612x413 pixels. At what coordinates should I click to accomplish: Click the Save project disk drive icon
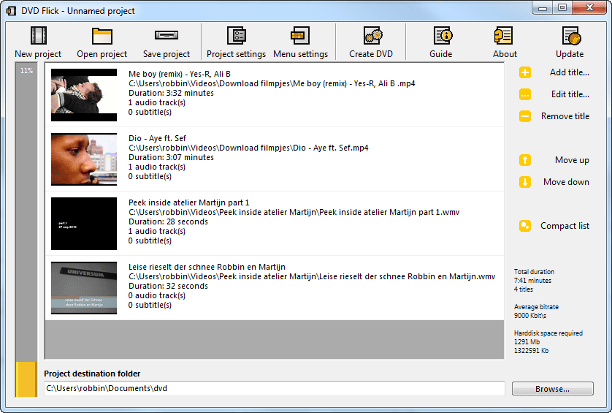pos(166,36)
